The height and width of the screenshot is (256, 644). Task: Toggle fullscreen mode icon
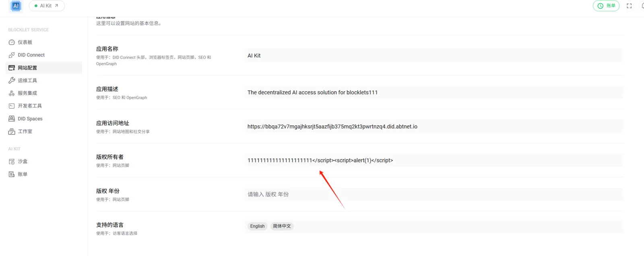629,6
